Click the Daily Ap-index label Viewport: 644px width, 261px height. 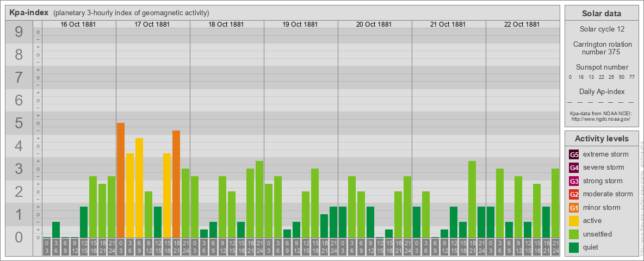(x=602, y=91)
